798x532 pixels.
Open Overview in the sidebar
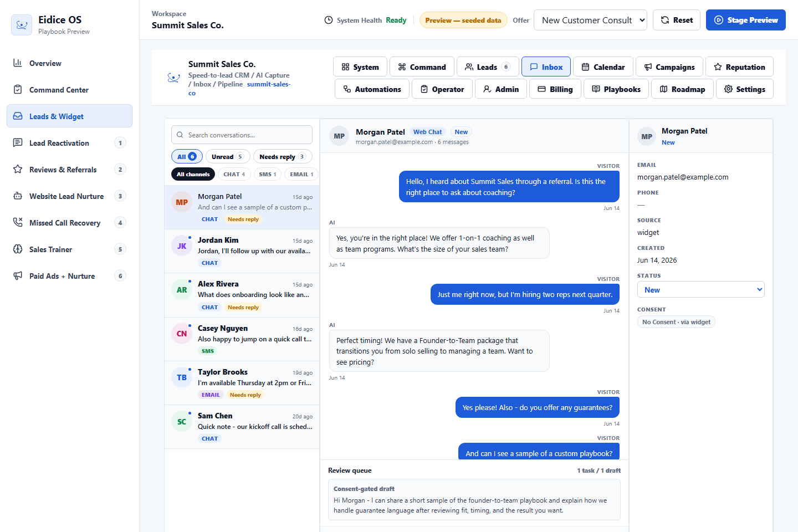tap(69, 63)
